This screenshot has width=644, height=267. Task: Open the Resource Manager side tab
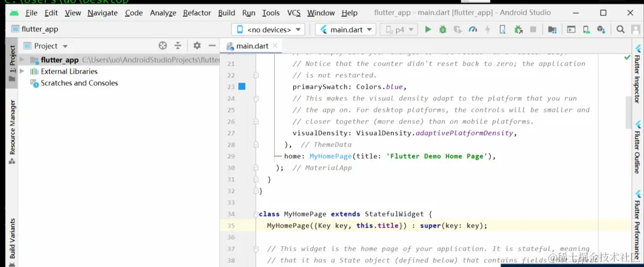pos(12,131)
